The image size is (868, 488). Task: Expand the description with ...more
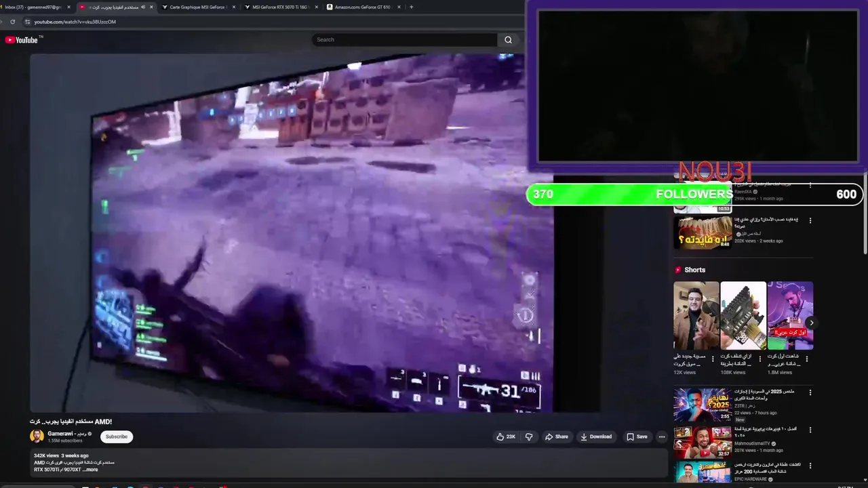point(90,469)
